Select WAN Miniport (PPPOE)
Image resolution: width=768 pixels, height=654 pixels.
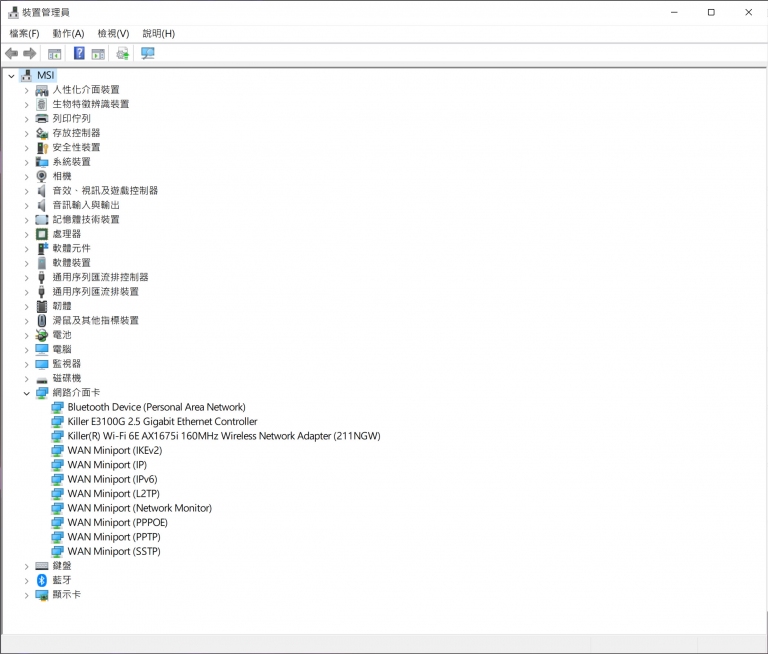tap(118, 522)
